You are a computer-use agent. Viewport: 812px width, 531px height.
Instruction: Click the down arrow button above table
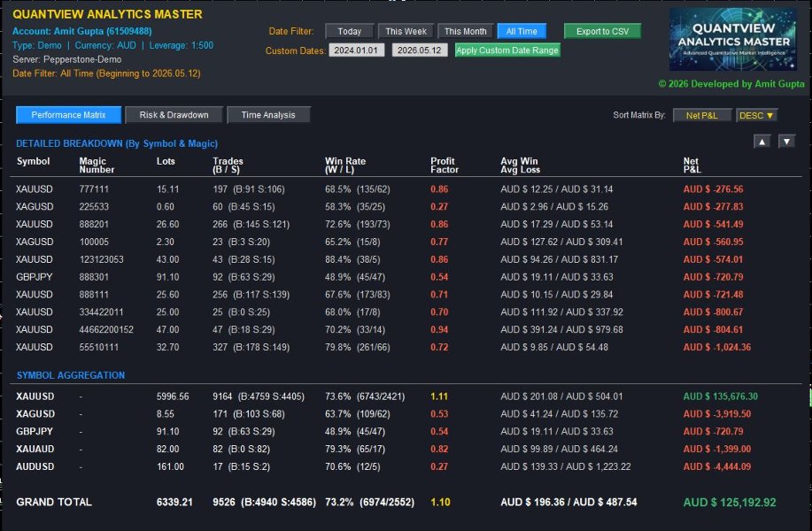click(x=786, y=142)
